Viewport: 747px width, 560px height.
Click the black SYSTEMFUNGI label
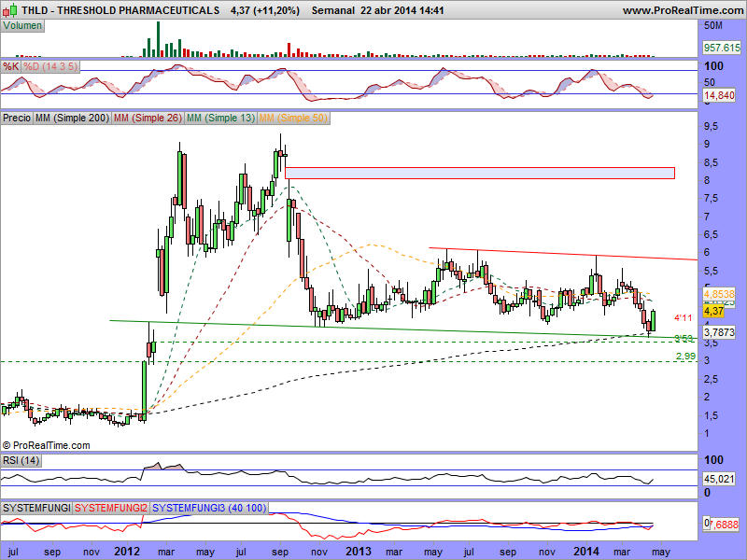[x=36, y=508]
